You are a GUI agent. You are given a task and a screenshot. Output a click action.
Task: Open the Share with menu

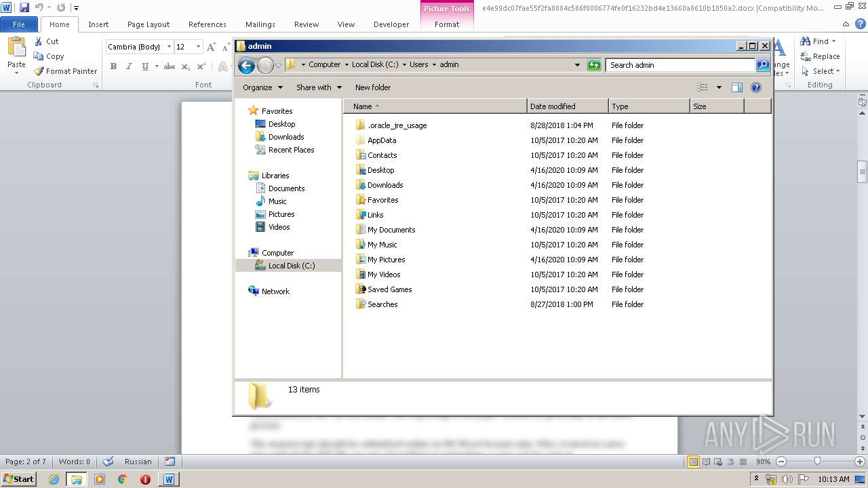[x=319, y=87]
